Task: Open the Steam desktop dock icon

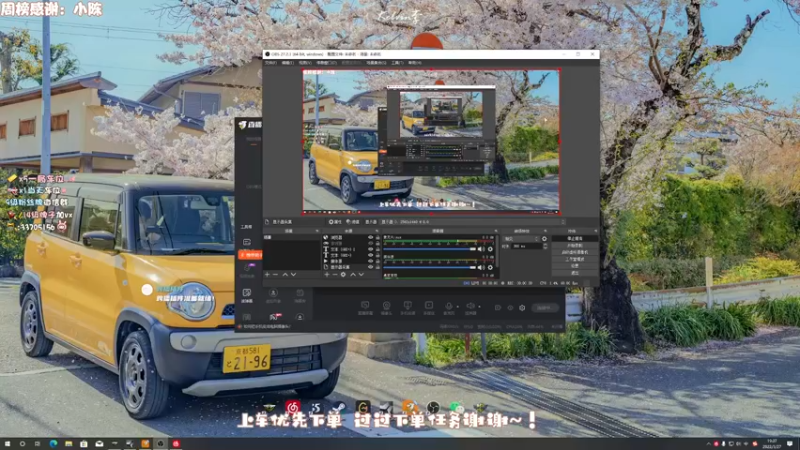Action: point(339,408)
